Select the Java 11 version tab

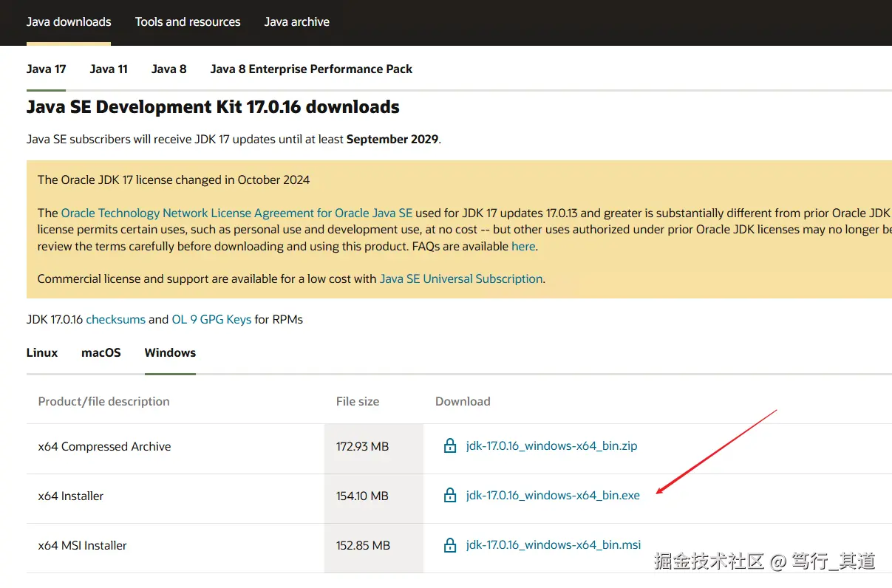pos(109,69)
